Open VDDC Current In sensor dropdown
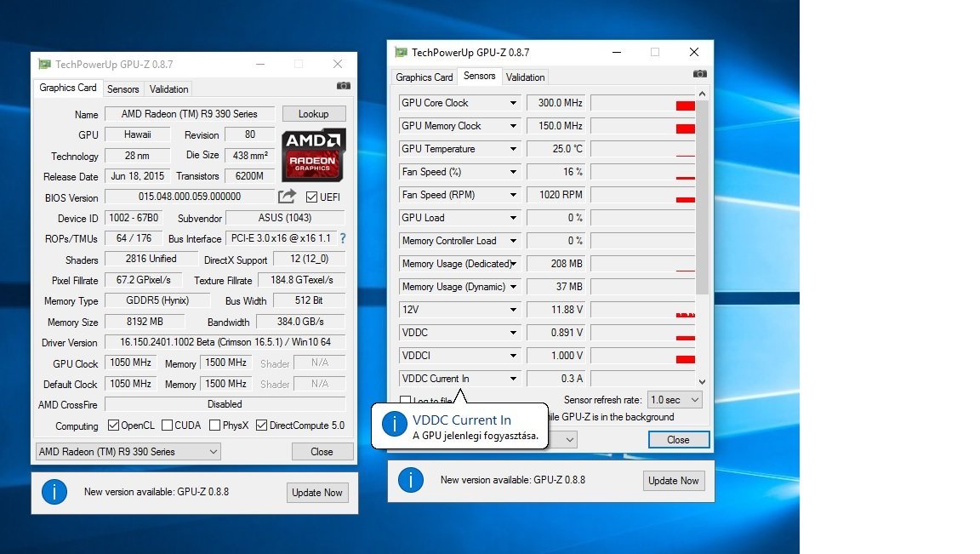 513,379
